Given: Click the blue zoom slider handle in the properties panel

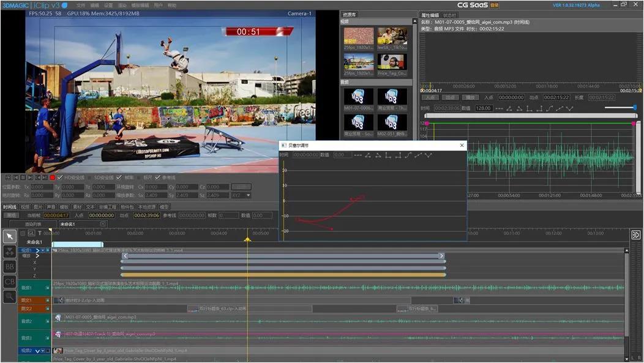Looking at the screenshot, I should pos(635,107).
